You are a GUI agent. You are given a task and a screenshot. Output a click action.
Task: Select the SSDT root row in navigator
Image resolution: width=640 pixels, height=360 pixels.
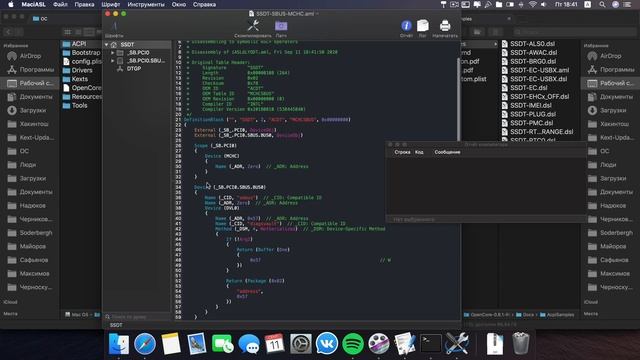[137, 44]
